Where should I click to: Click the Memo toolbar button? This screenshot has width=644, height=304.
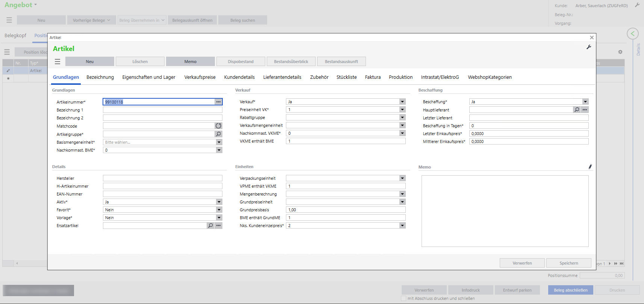(x=190, y=62)
